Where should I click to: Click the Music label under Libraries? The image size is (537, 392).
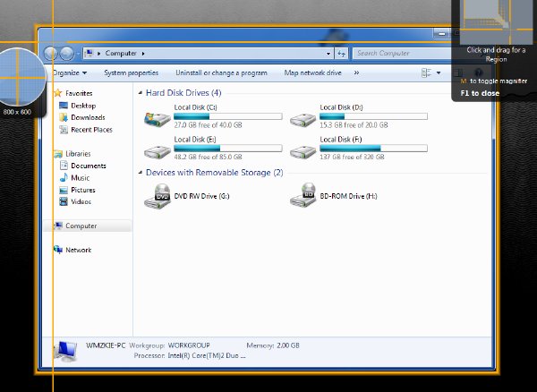pyautogui.click(x=81, y=178)
